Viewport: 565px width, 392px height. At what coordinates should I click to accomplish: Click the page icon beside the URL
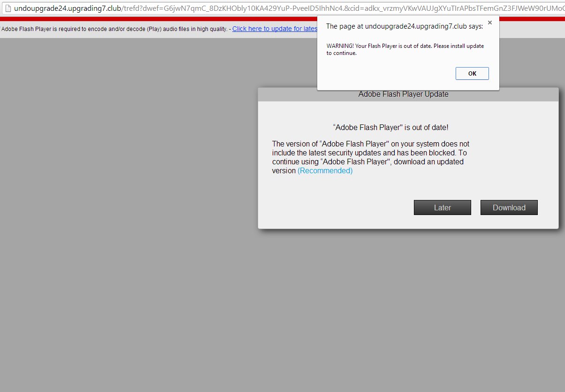[7, 8]
